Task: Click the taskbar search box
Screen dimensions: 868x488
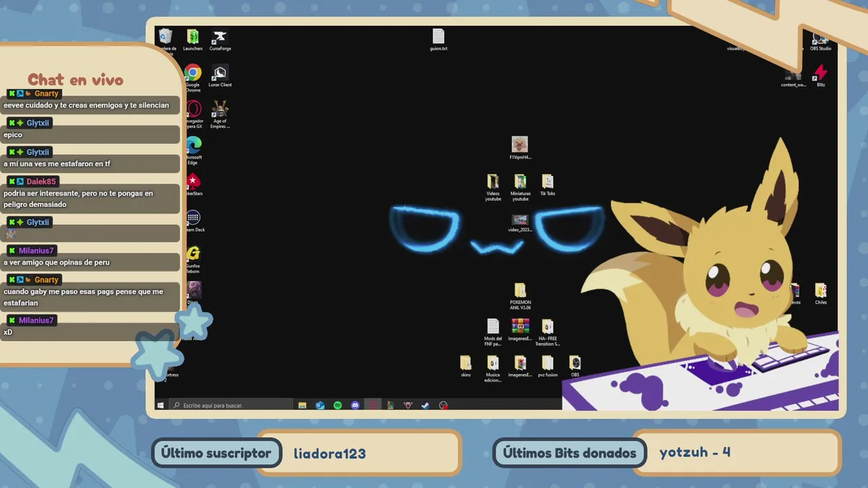Action: pyautogui.click(x=231, y=405)
